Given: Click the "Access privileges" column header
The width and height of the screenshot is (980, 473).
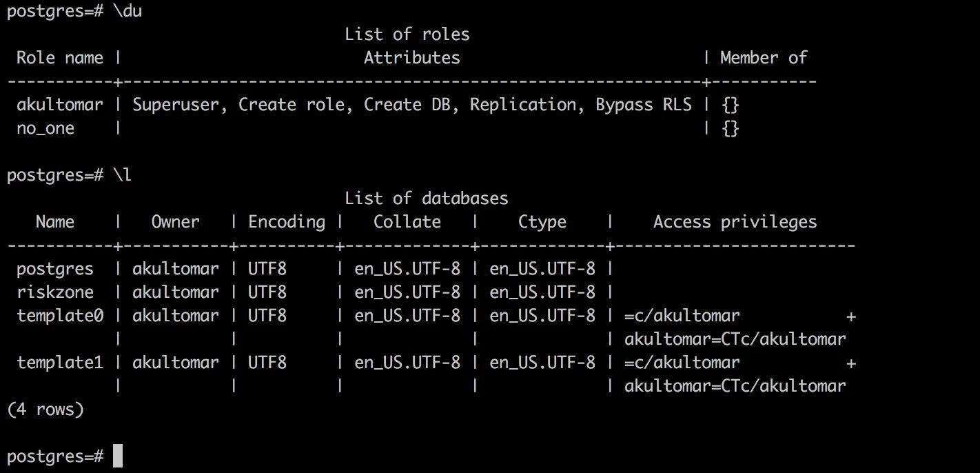Looking at the screenshot, I should (x=735, y=222).
